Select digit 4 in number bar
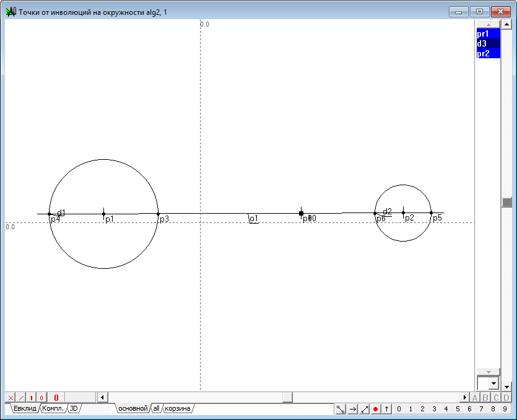The width and height of the screenshot is (517, 420). (x=446, y=409)
